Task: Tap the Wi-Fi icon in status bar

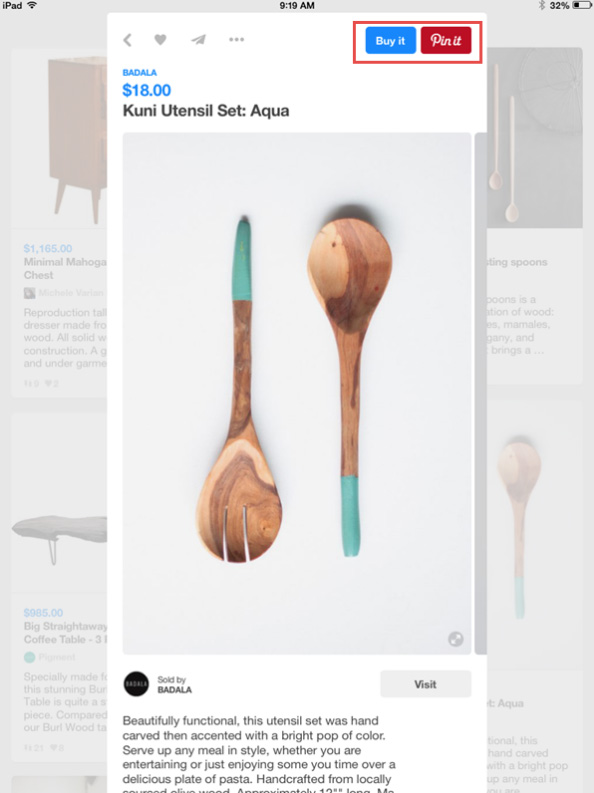Action: tap(32, 6)
